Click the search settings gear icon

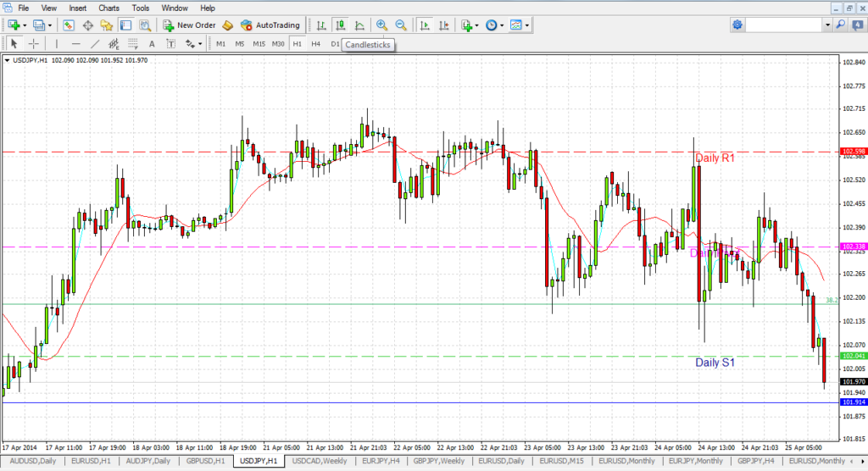737,25
